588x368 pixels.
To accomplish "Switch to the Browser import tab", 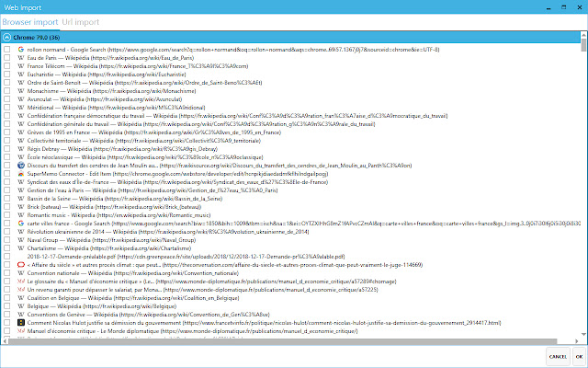I will (x=30, y=22).
